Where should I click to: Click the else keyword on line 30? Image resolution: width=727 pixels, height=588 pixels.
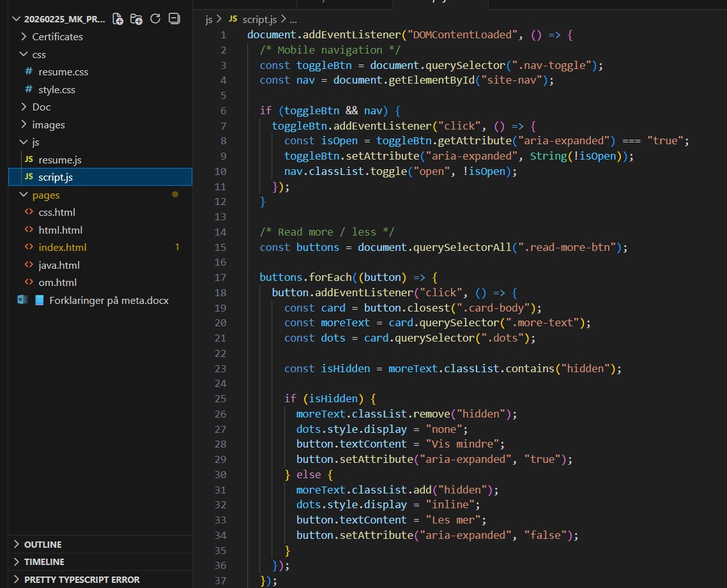click(309, 474)
